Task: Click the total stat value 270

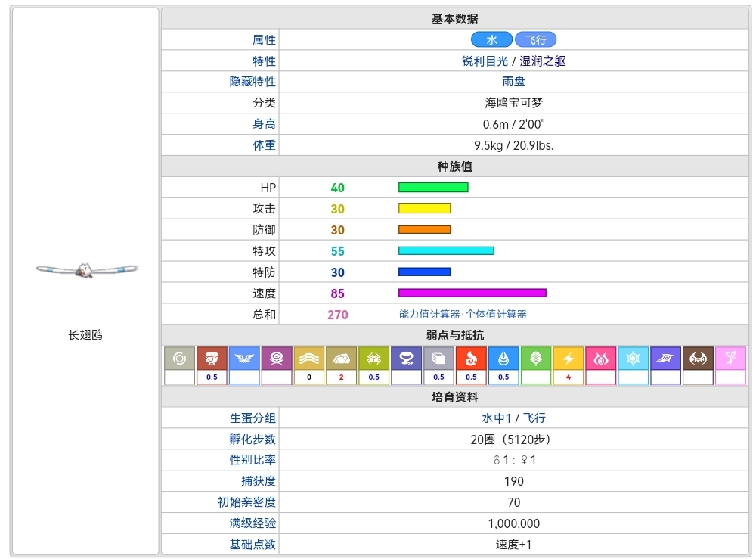Action: [337, 315]
